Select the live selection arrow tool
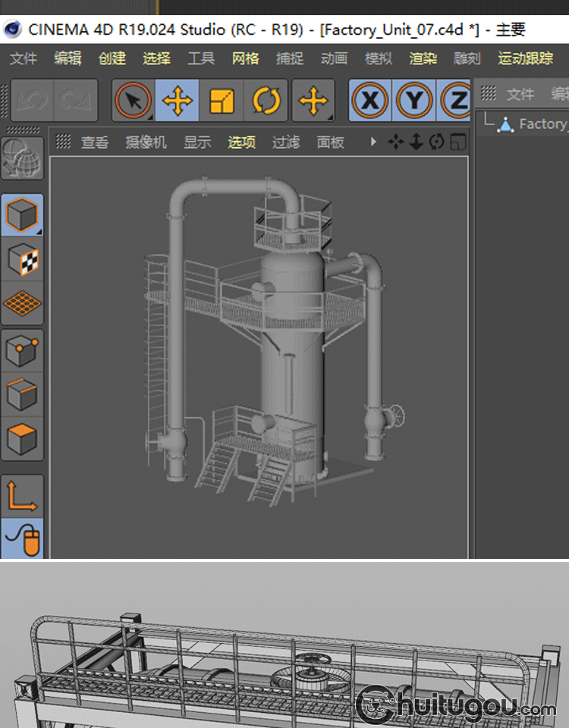 pyautogui.click(x=134, y=101)
